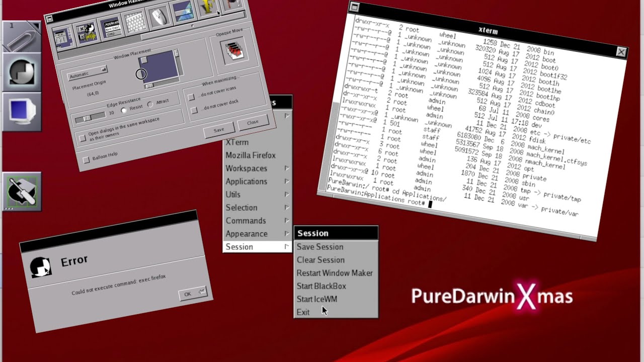Viewport: 644px width, 362px height.
Task: Expand the Selection submenu arrow
Action: tap(287, 208)
